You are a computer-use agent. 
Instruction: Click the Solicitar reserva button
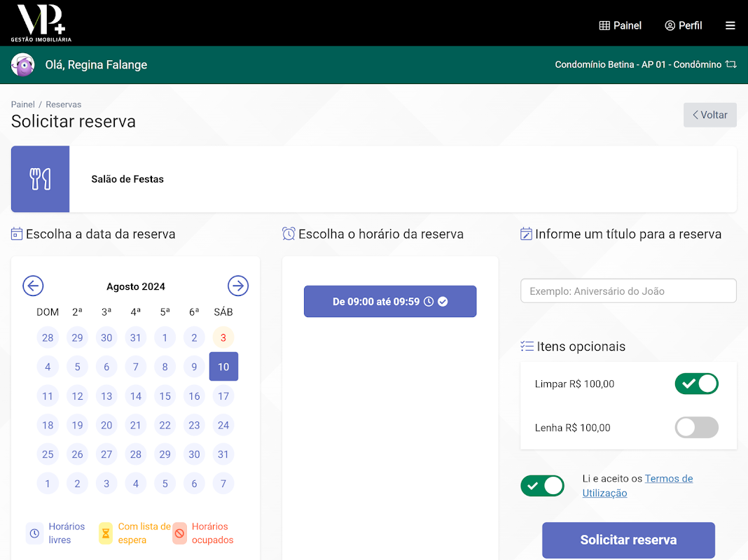pyautogui.click(x=628, y=540)
